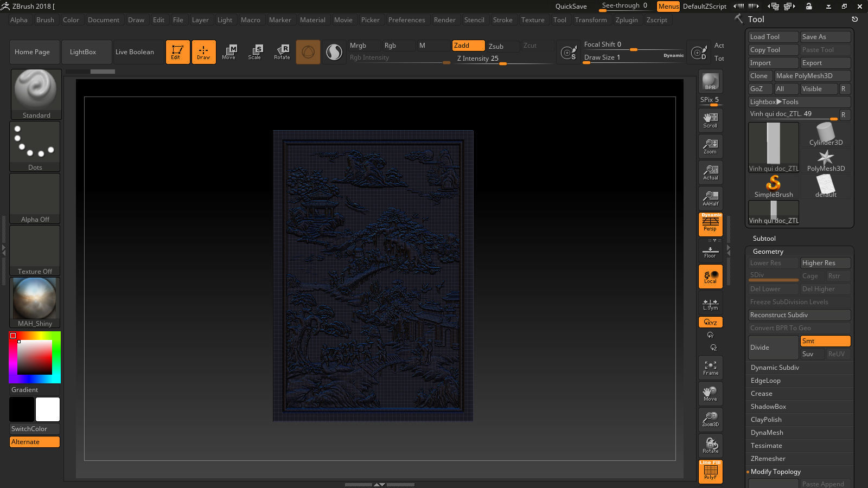Toggle Zadd sculpting mode
This screenshot has height=488, width=868.
pos(469,46)
